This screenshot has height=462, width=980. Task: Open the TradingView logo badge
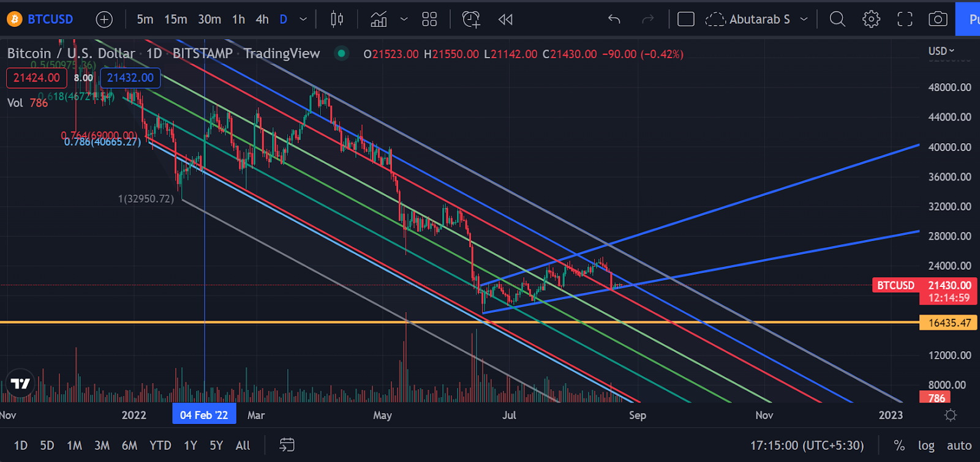20,384
